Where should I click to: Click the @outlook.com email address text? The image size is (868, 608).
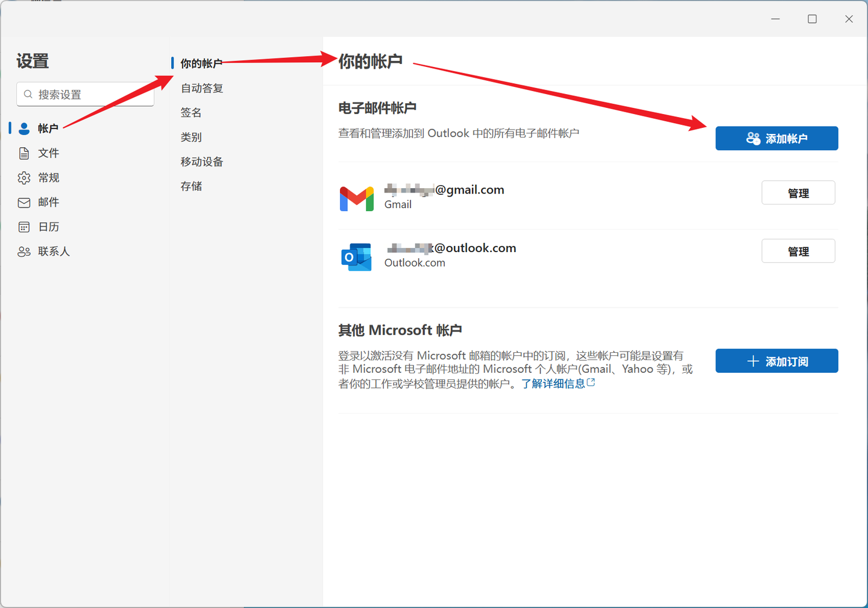(450, 248)
